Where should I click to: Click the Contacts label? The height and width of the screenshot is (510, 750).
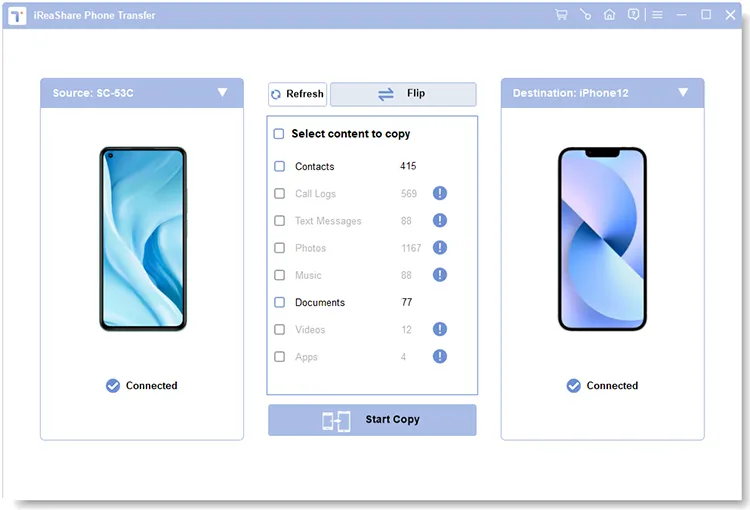315,166
